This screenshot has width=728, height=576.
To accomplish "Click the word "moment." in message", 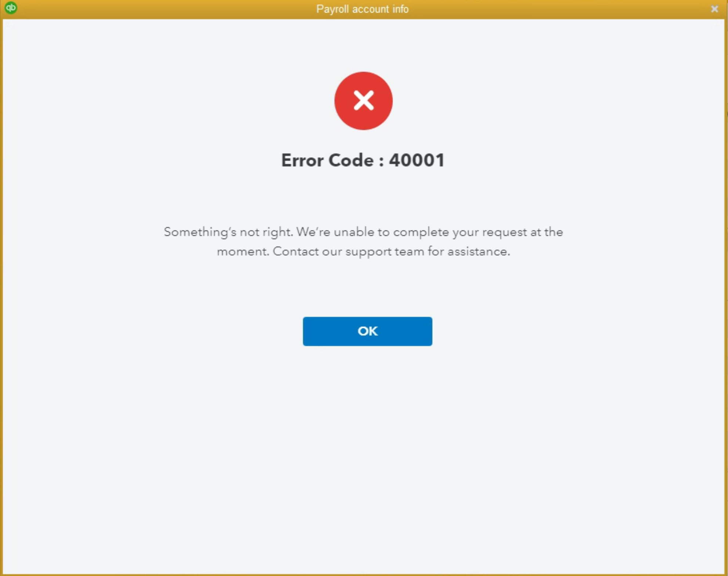I will tap(243, 252).
